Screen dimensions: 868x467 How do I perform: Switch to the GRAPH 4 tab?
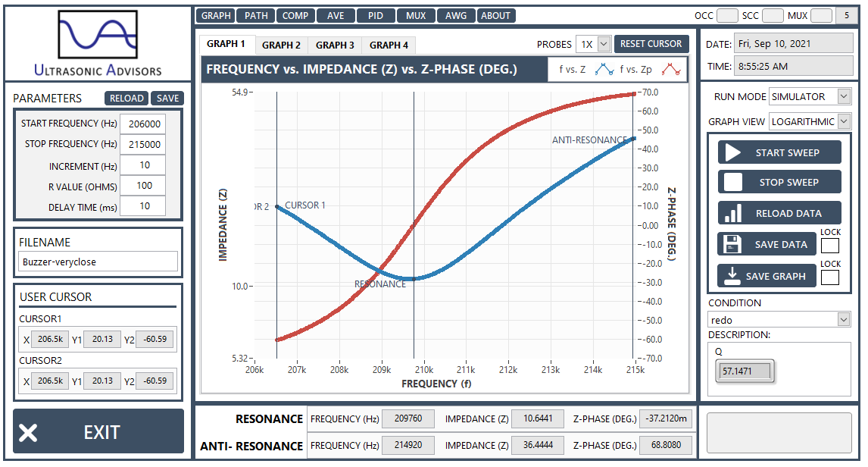[x=389, y=45]
